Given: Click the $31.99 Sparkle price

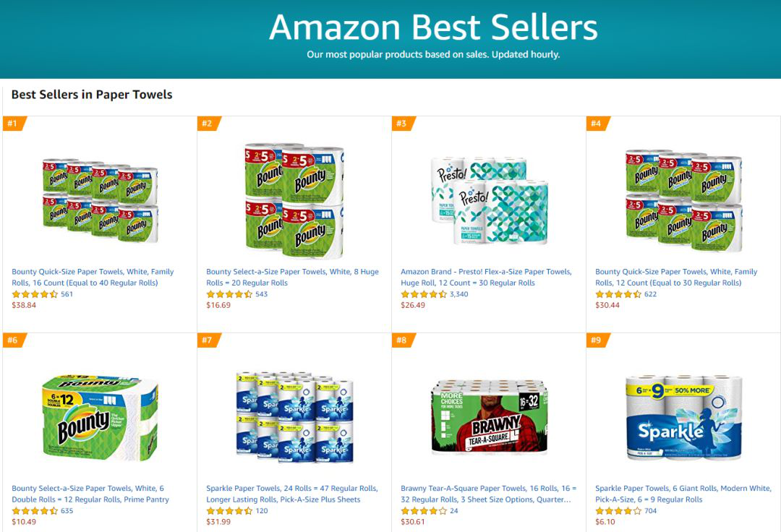Looking at the screenshot, I should (x=218, y=522).
